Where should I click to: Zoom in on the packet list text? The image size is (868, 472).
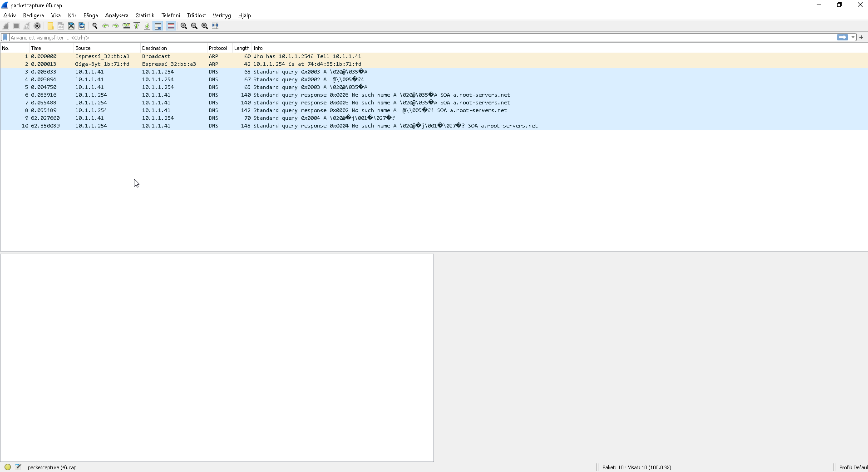[183, 26]
